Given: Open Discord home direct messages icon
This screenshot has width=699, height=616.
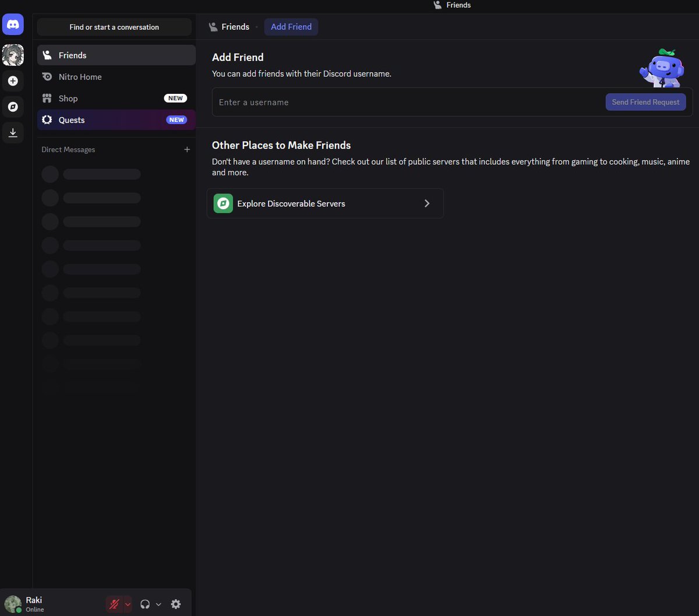Looking at the screenshot, I should point(13,24).
